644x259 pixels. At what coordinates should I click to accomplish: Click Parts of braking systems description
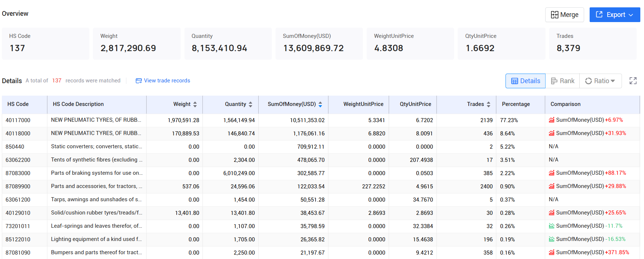click(97, 173)
